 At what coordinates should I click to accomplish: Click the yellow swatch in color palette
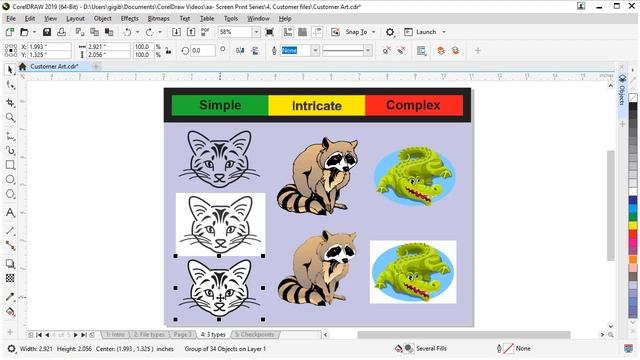click(x=633, y=225)
